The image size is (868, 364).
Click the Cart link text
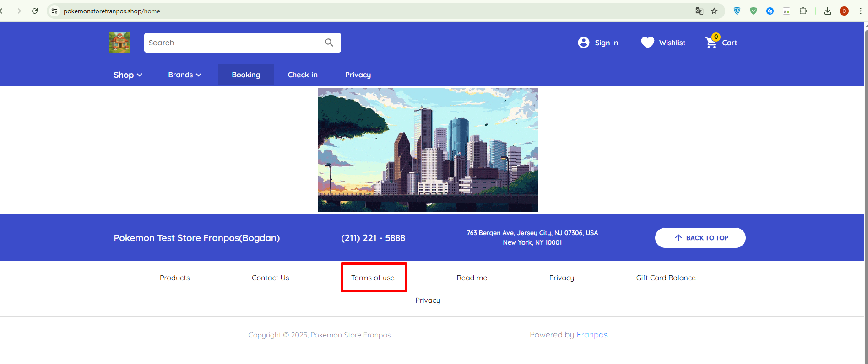(730, 43)
